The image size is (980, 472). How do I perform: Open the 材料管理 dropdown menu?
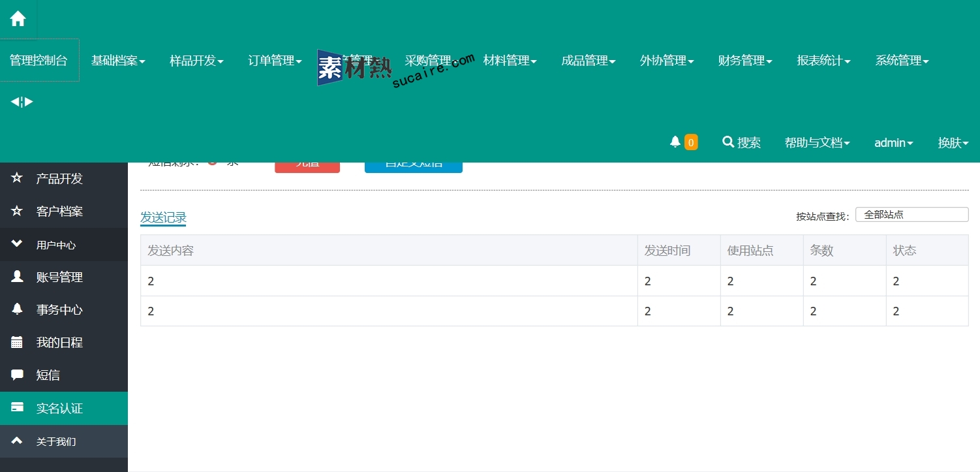510,61
